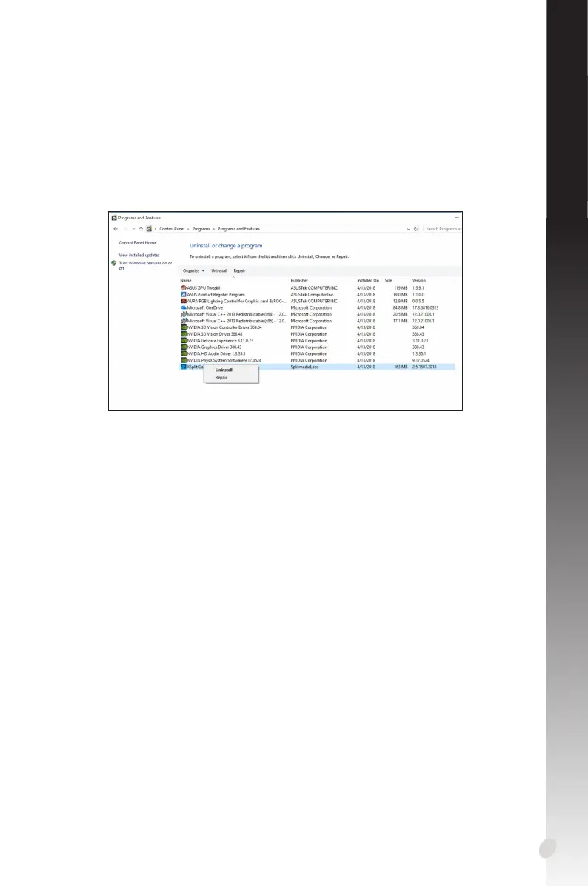Sort by the Version column header
This screenshot has width=588, height=886.
tap(419, 280)
